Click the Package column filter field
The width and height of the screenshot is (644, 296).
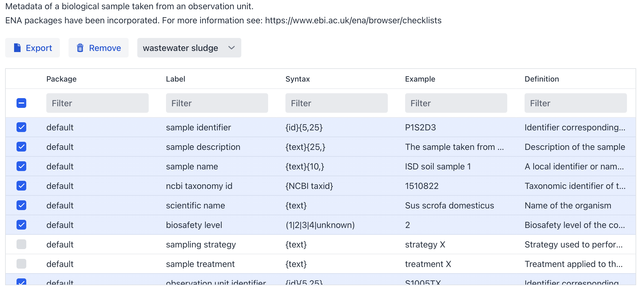click(97, 103)
